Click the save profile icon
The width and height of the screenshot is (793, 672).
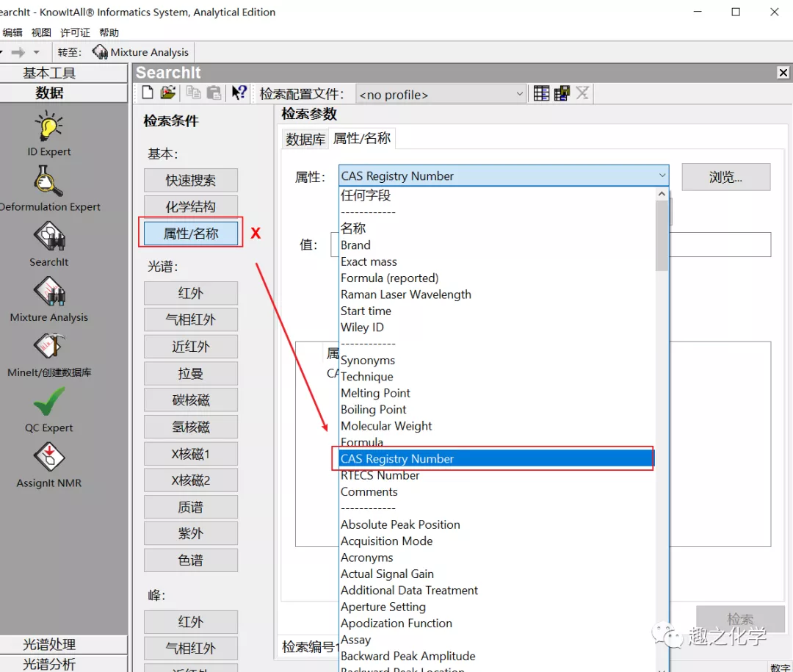pos(562,93)
